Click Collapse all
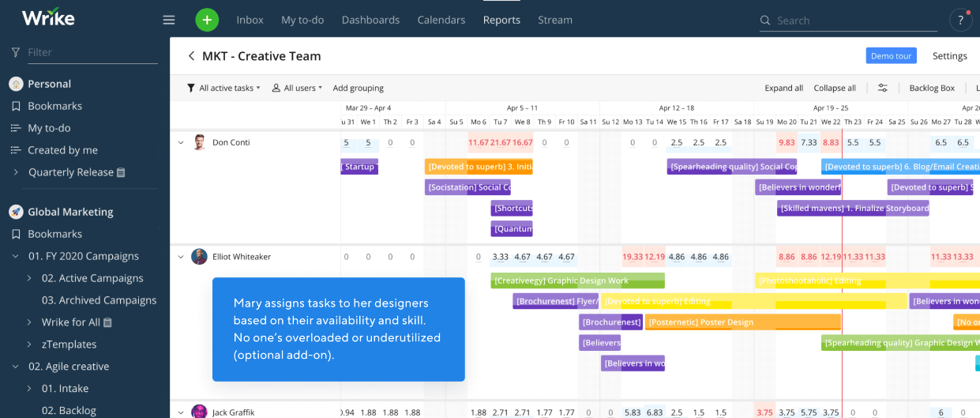 pyautogui.click(x=835, y=88)
